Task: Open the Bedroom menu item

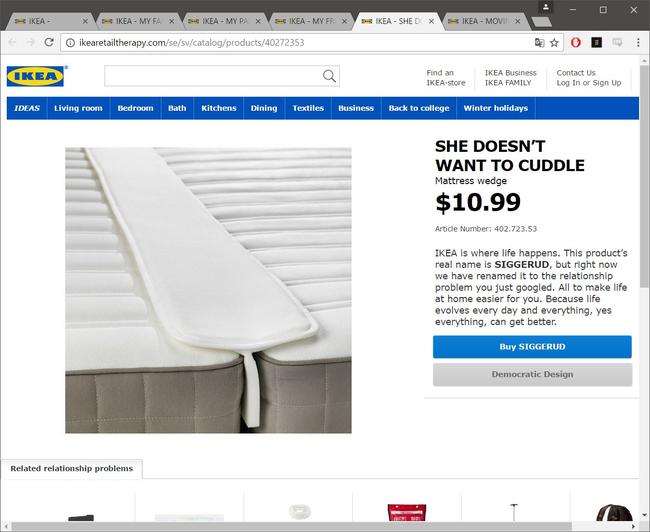Action: pos(135,108)
